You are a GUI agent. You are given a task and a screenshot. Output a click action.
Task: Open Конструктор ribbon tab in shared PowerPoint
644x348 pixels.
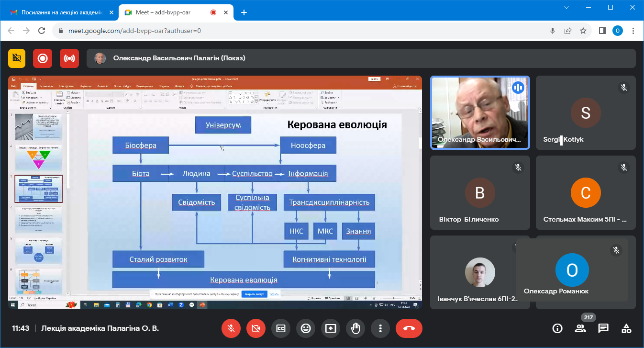pyautogui.click(x=67, y=86)
